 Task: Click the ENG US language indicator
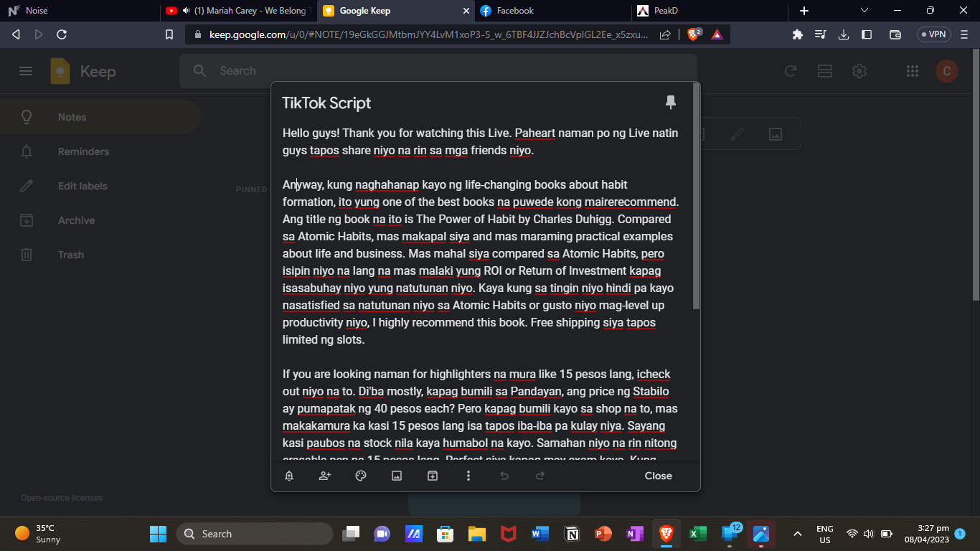[x=825, y=534]
